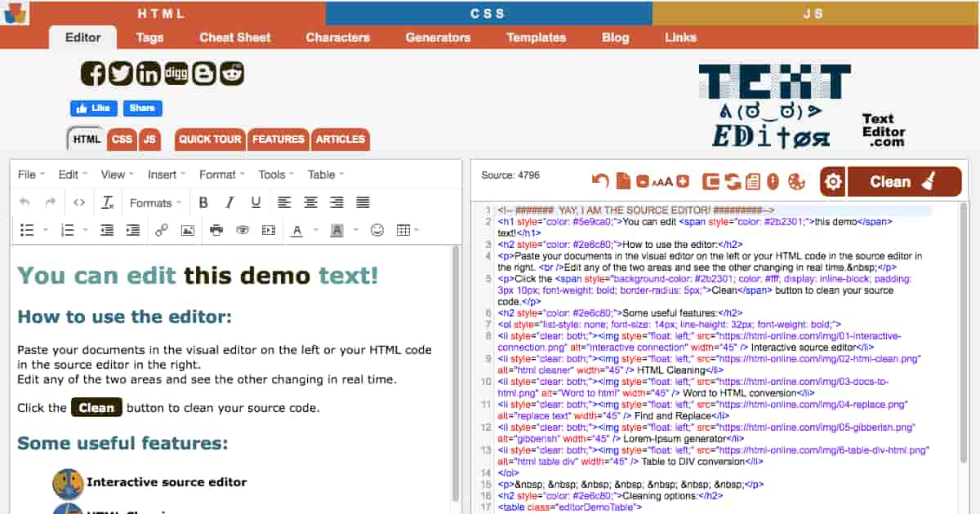Share on Facebook via the social icon
The width and height of the screenshot is (980, 514).
click(x=93, y=73)
